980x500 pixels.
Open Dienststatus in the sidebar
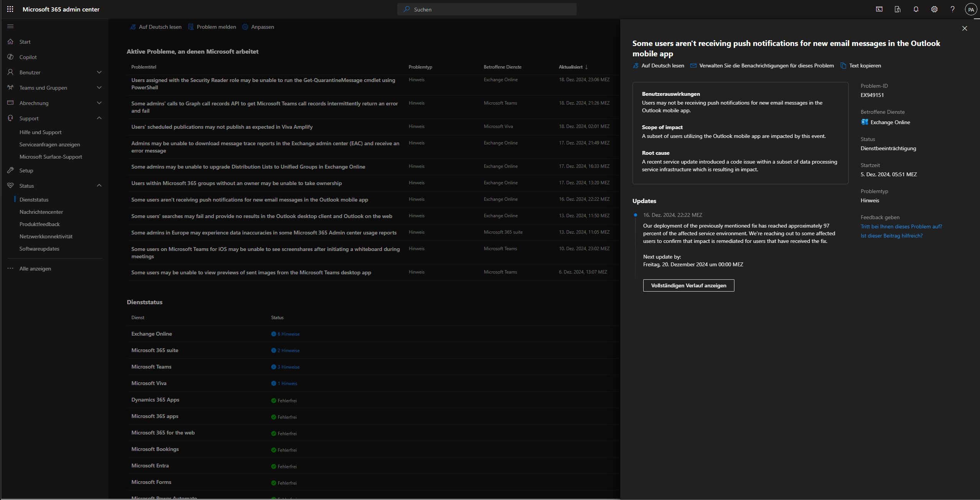(x=34, y=200)
